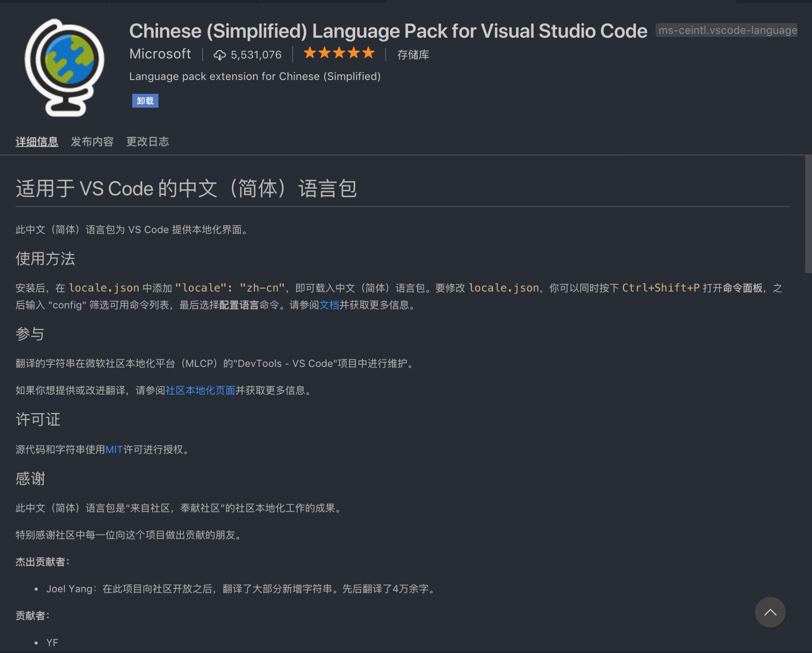This screenshot has height=653, width=812.
Task: Switch to the 更改日志 tab
Action: [x=147, y=142]
